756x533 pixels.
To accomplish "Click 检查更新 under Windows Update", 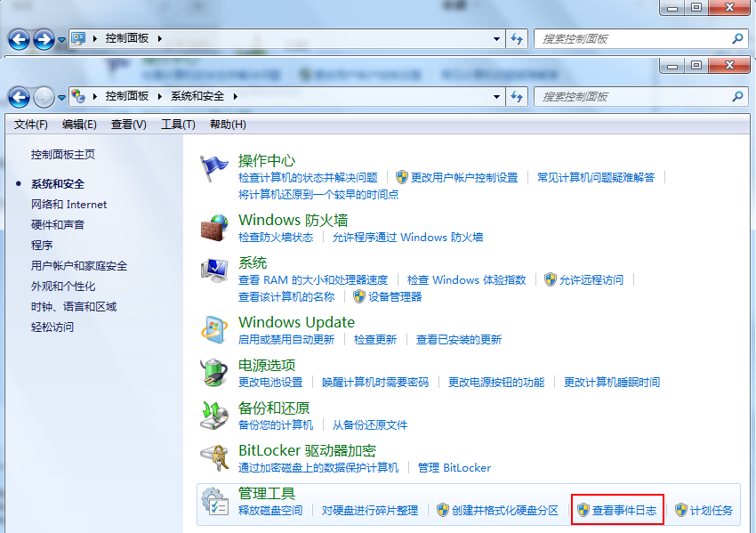I will pos(375,340).
